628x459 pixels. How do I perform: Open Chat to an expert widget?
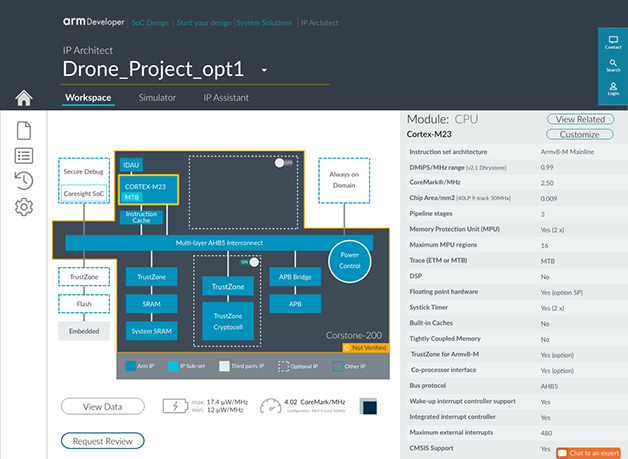[x=589, y=453]
